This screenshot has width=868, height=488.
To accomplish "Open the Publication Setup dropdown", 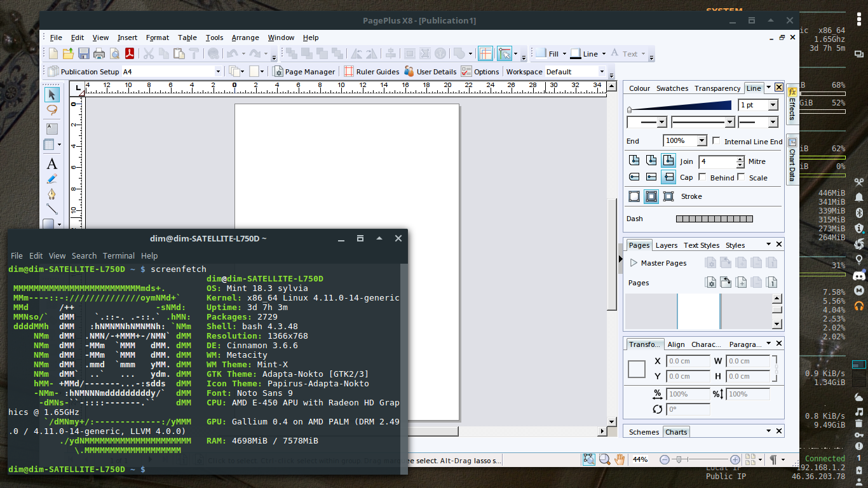I will tap(218, 71).
